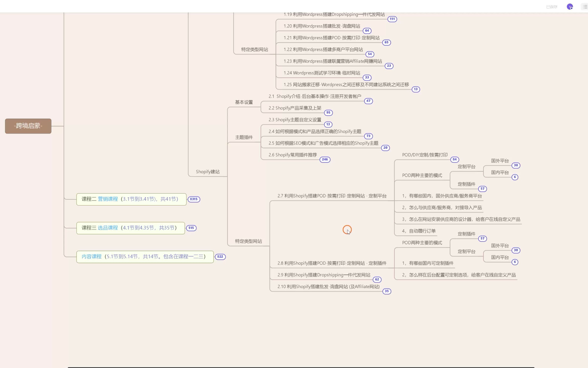Select node 1.24 Wordpress测试学习环境
The image size is (588, 368).
pos(322,73)
